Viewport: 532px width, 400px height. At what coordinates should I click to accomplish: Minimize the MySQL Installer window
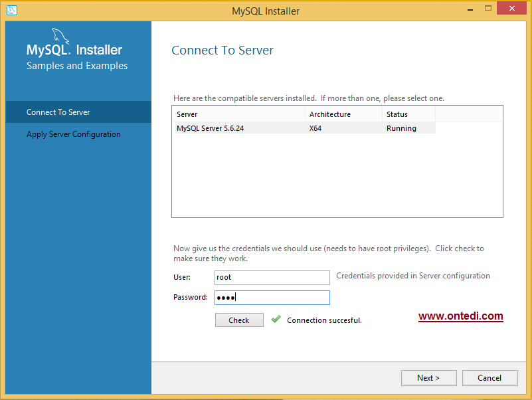coord(470,9)
